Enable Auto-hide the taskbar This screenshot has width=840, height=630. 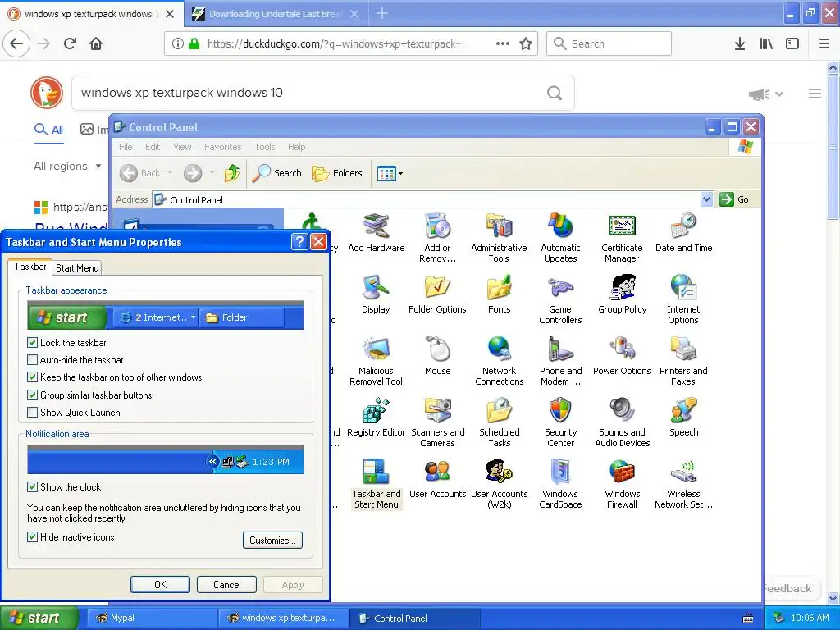click(x=32, y=360)
